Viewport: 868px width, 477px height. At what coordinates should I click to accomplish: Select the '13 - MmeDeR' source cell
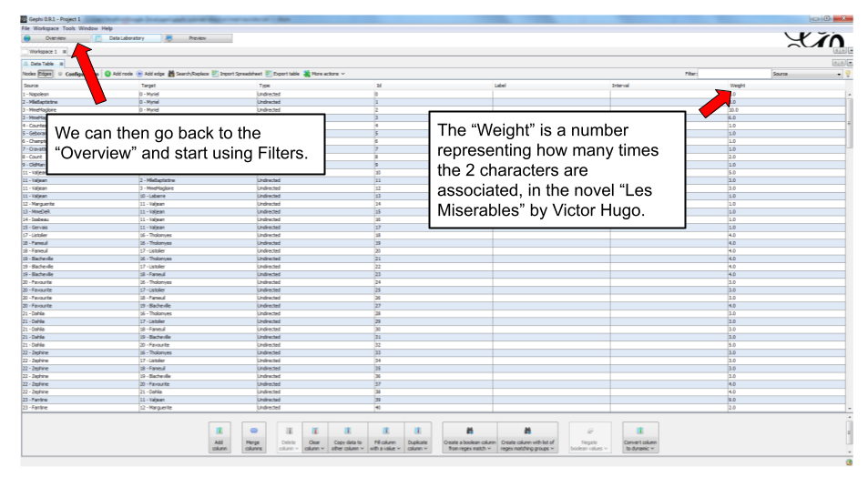coord(80,212)
